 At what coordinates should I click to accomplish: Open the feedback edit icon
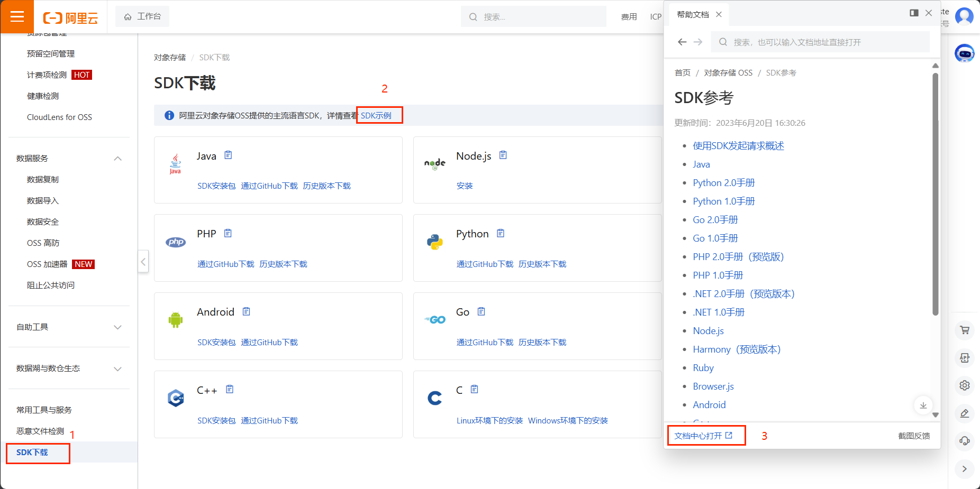965,413
